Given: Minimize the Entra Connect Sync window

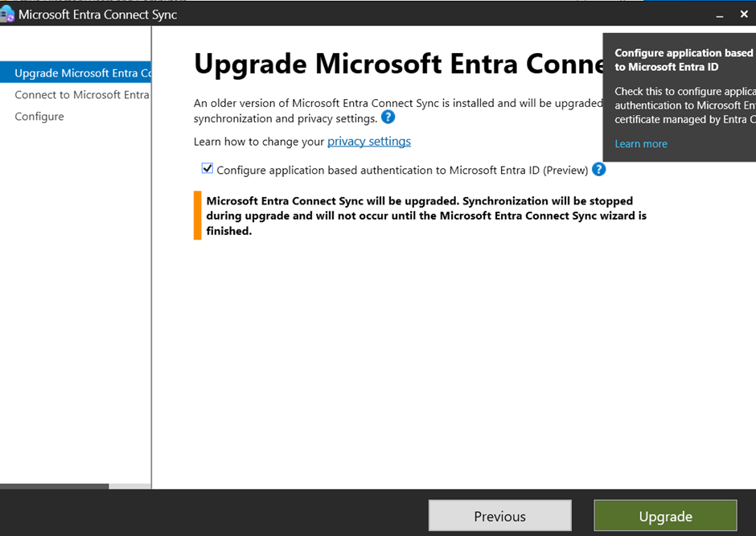Looking at the screenshot, I should [719, 15].
